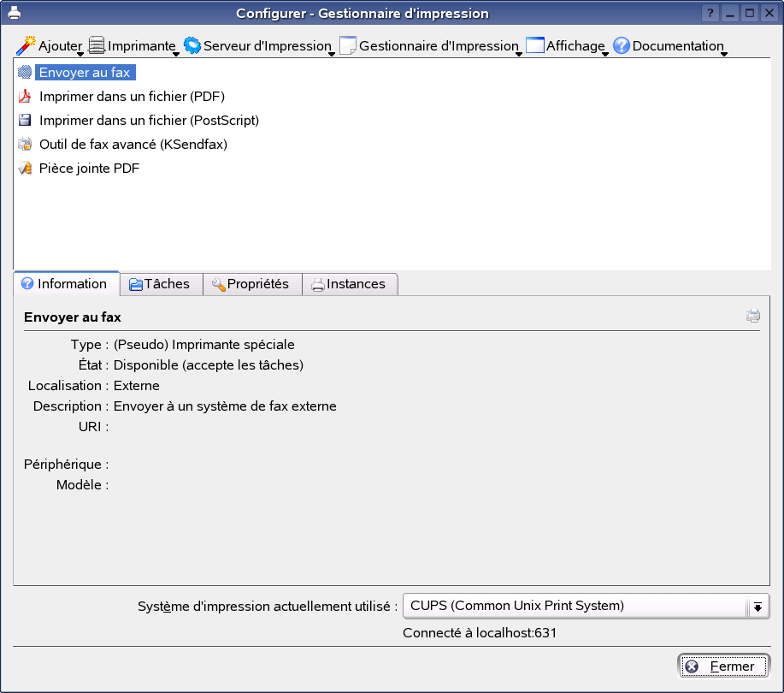
Task: Click the Imprimante printer toolbar icon
Action: 97,45
